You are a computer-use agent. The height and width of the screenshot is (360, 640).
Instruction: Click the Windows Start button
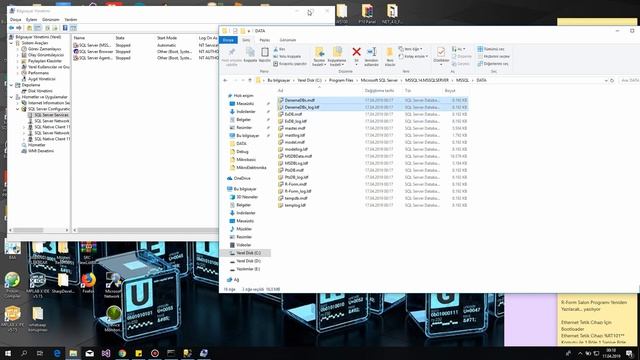[8, 353]
